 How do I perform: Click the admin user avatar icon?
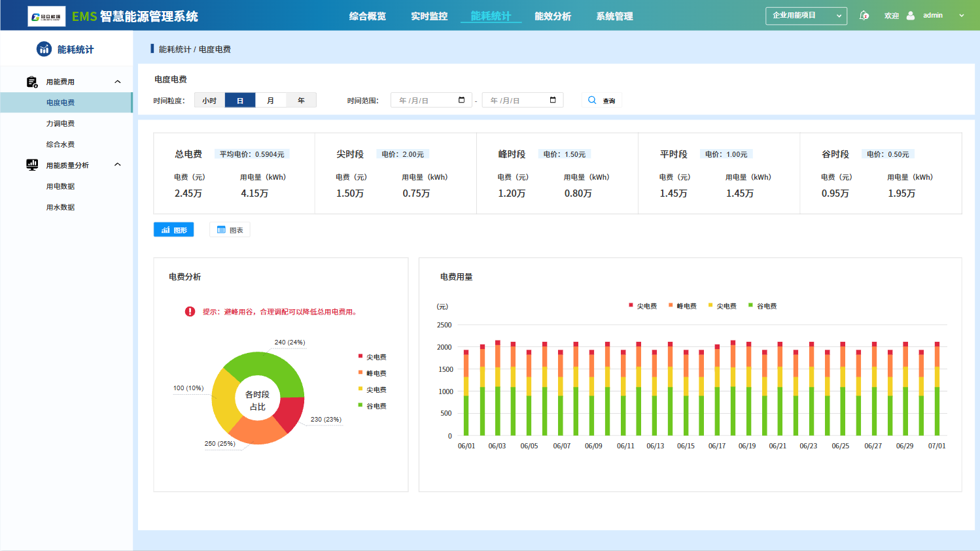point(911,16)
